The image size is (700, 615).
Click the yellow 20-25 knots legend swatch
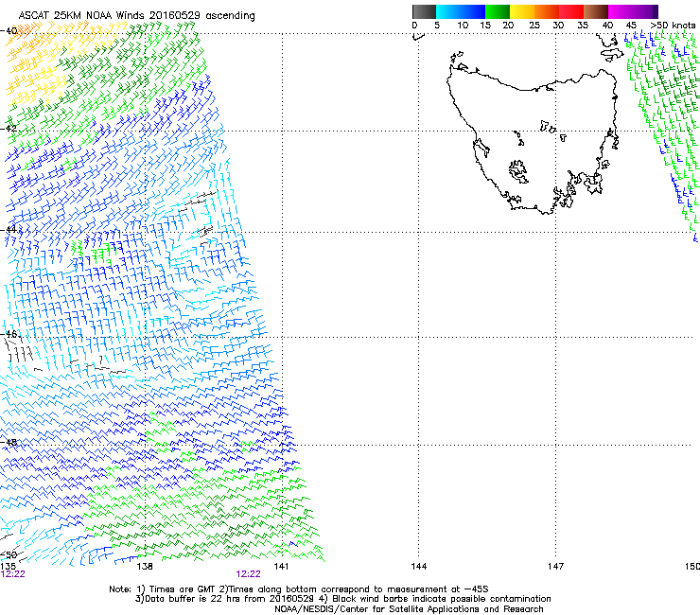point(522,11)
